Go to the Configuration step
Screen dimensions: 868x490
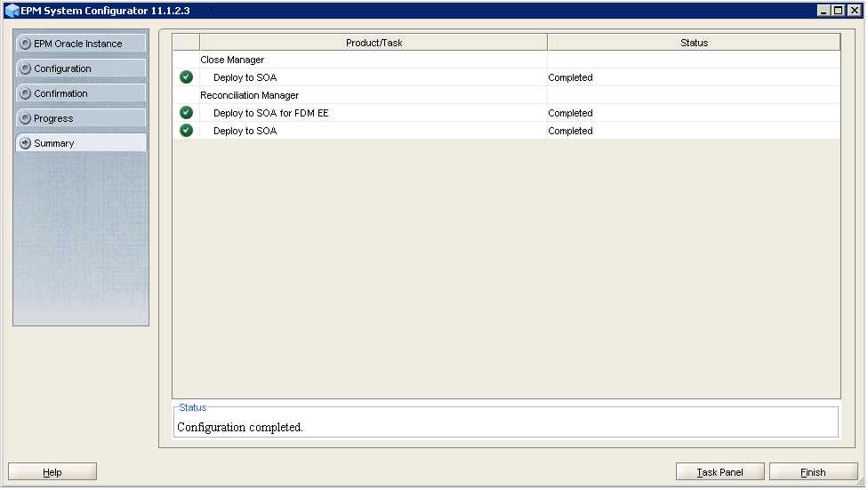point(82,68)
